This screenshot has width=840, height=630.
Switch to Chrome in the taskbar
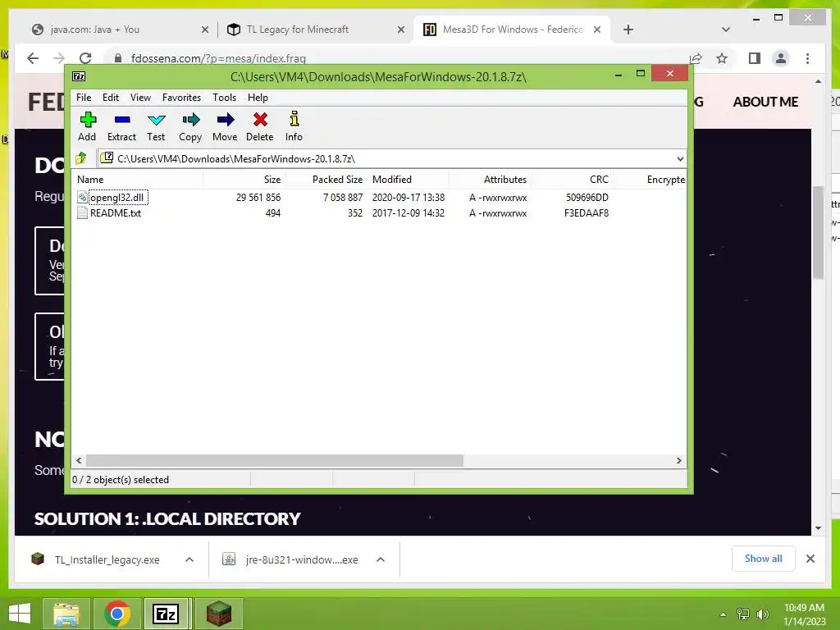tap(116, 614)
